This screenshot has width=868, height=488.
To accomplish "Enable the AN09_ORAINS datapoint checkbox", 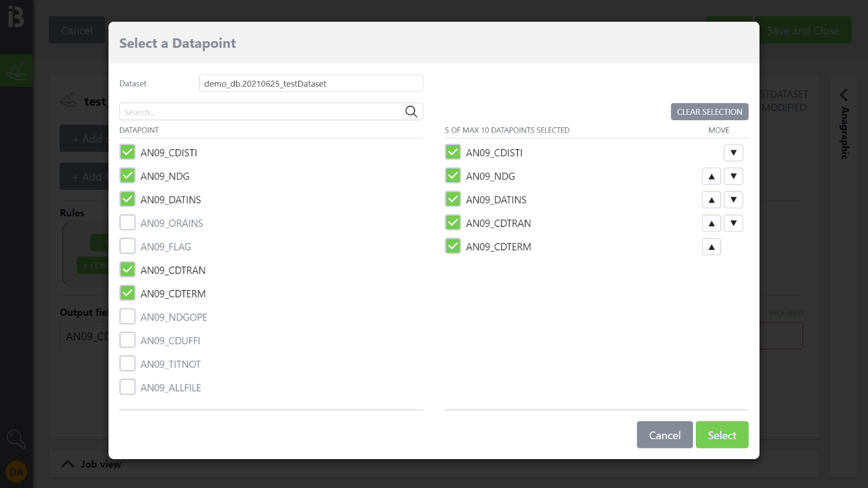I will tap(127, 223).
